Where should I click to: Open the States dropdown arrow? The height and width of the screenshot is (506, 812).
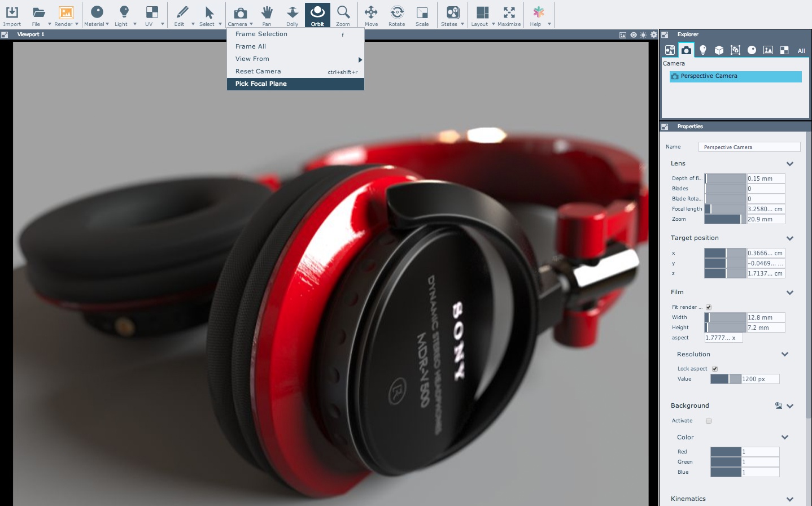(x=462, y=24)
